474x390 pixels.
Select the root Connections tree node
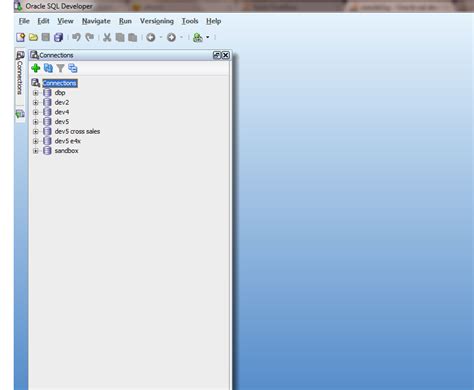(60, 83)
